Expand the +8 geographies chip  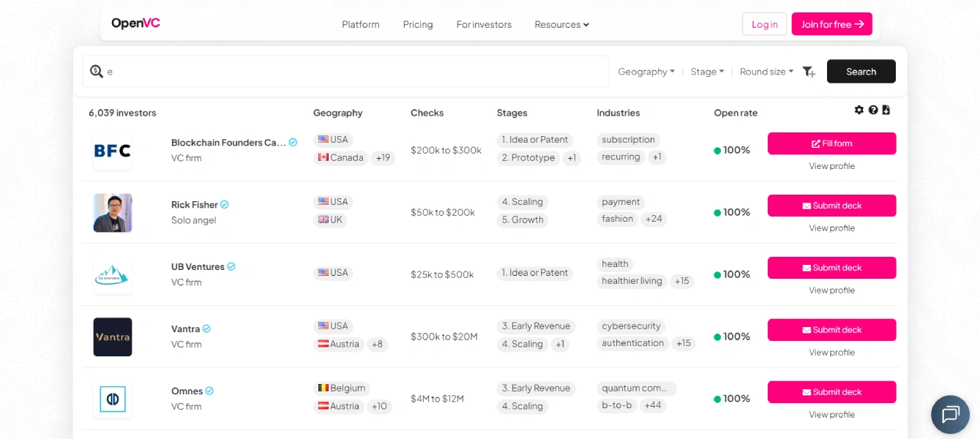[377, 344]
